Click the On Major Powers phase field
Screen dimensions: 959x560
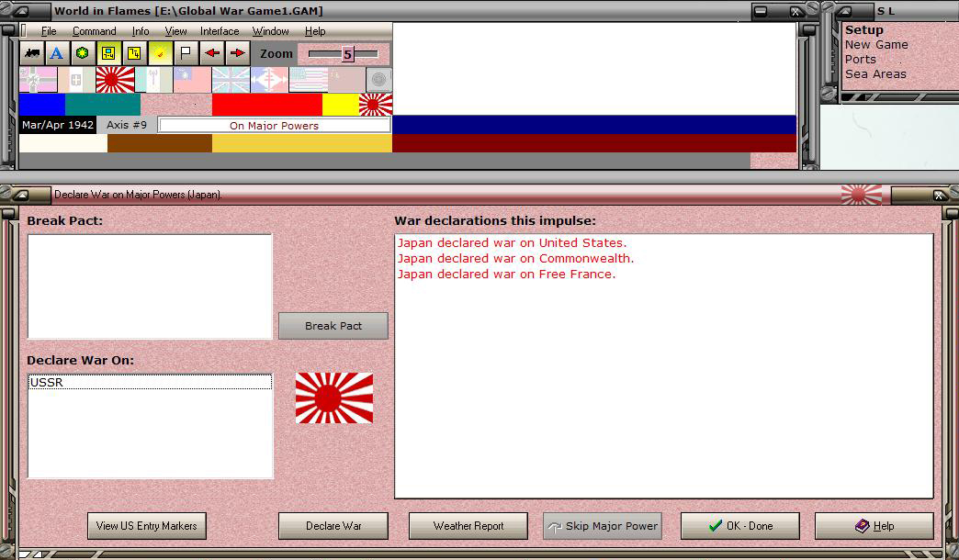pos(274,126)
